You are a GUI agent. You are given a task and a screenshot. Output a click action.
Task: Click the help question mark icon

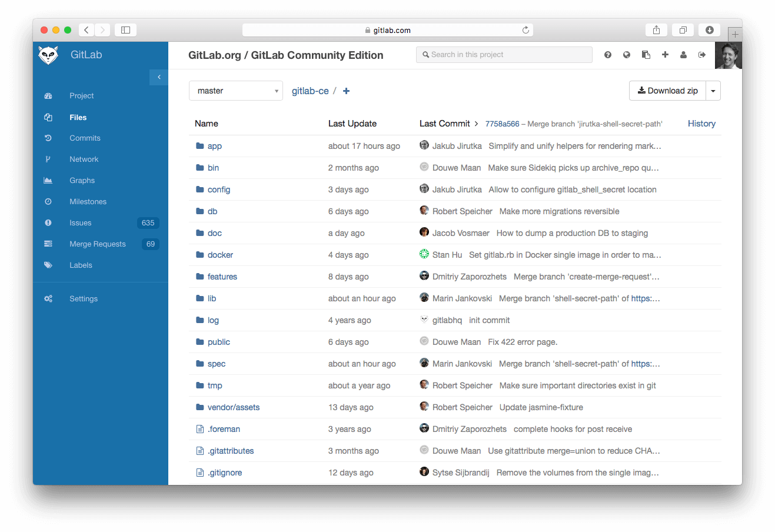pyautogui.click(x=608, y=55)
